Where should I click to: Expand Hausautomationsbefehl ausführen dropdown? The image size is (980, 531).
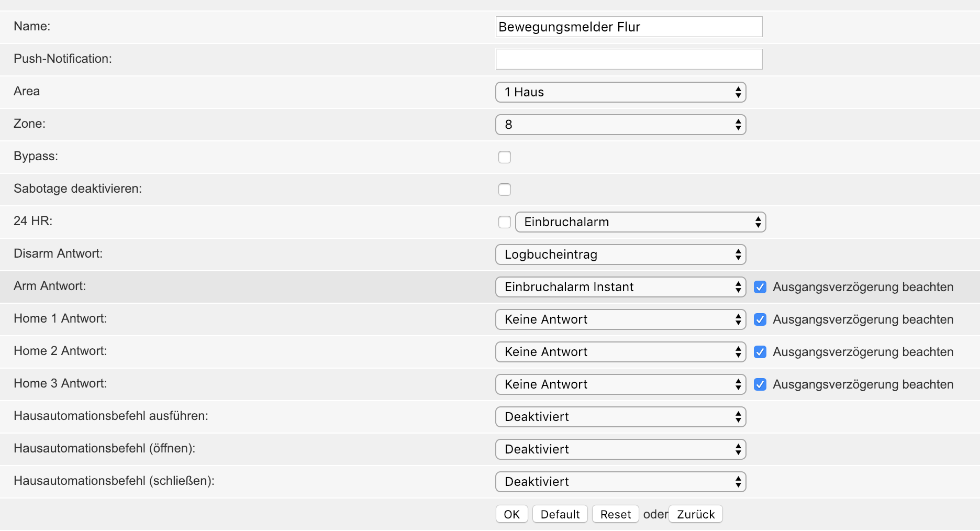[620, 417]
